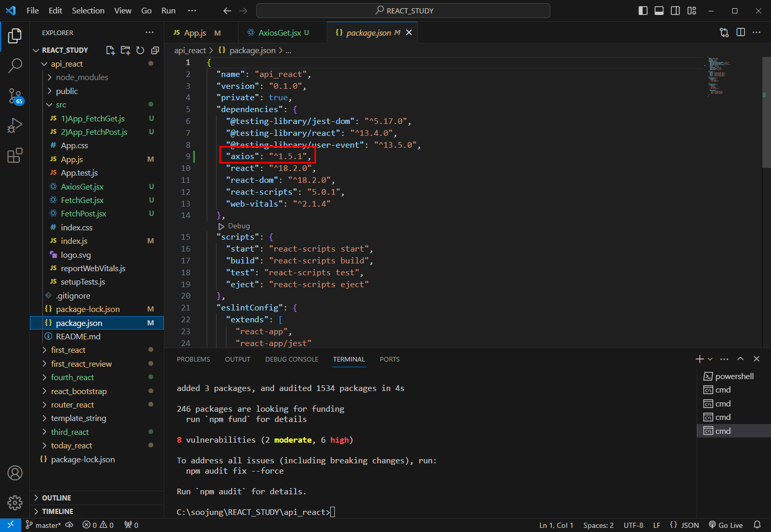The width and height of the screenshot is (771, 532).
Task: Toggle the primary side bar visibility
Action: coord(643,10)
